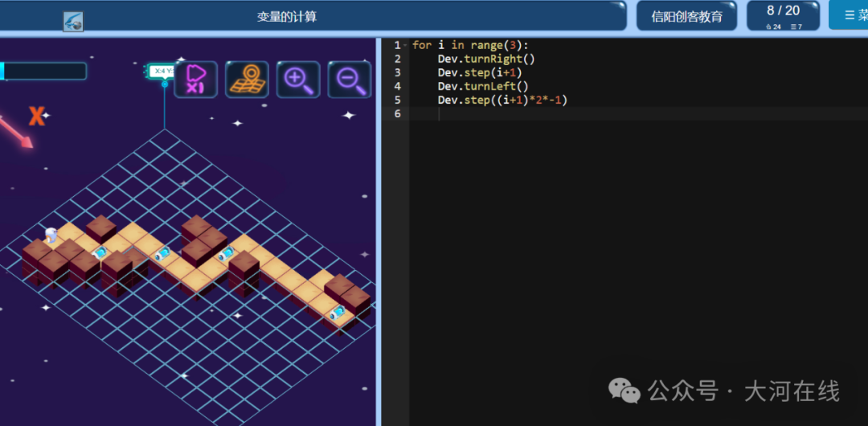Click line number 5 in gutter
Image resolution: width=868 pixels, height=426 pixels.
[397, 100]
